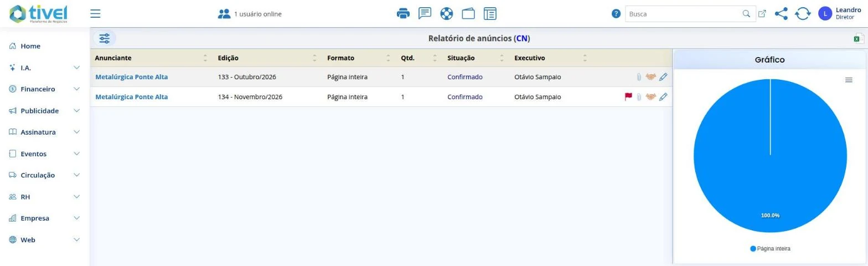Expand the Circulação sidebar menu
The width and height of the screenshot is (868, 266).
44,175
